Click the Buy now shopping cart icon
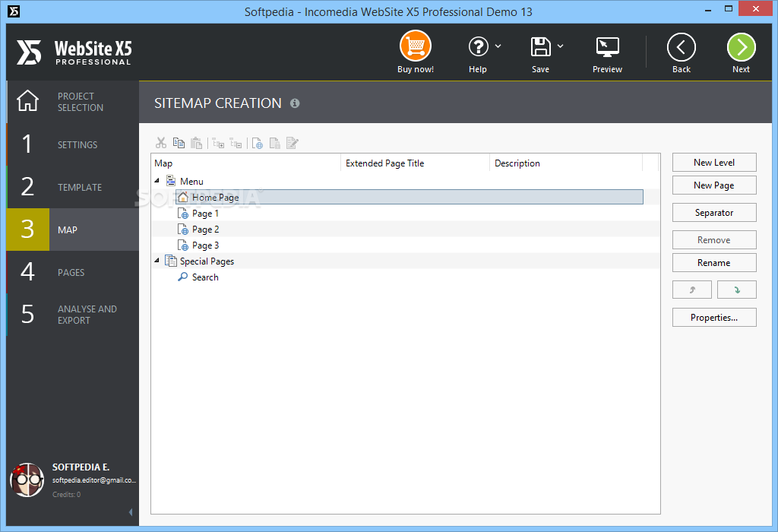 tap(416, 46)
